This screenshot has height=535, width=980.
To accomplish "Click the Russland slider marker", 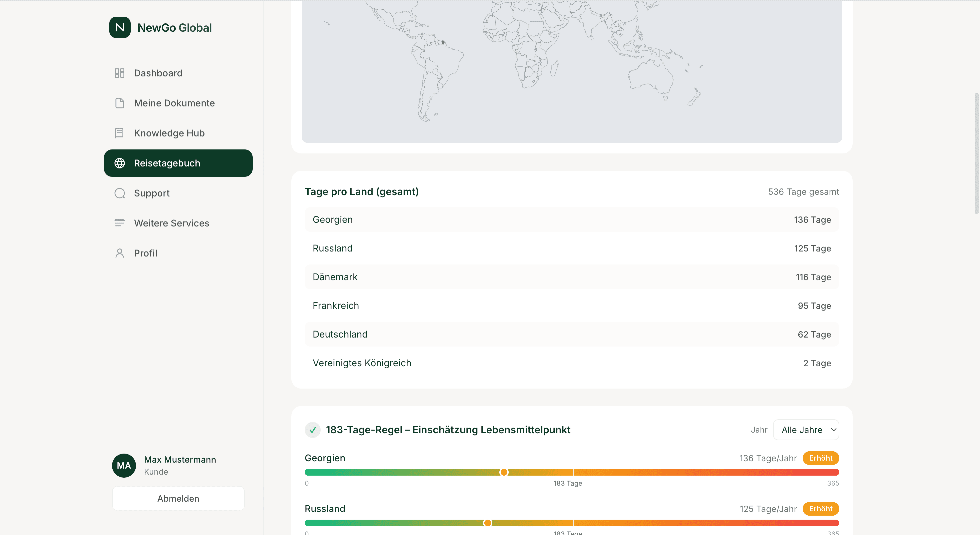I will coord(487,523).
